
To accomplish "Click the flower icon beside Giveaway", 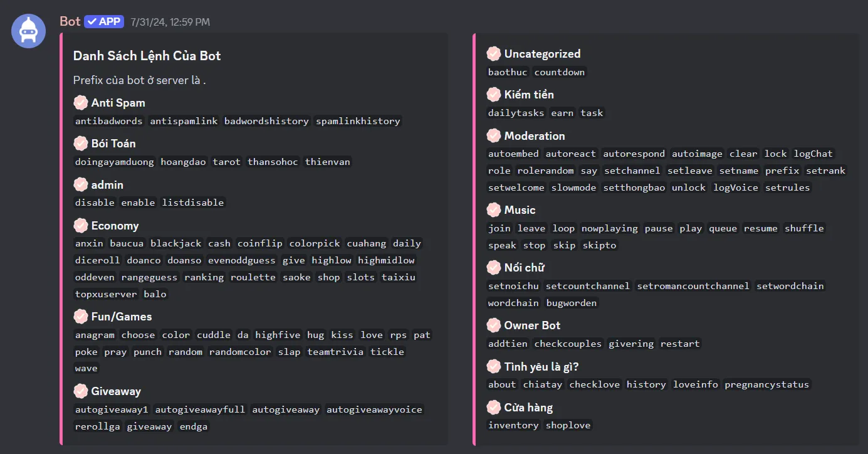I will click(80, 391).
